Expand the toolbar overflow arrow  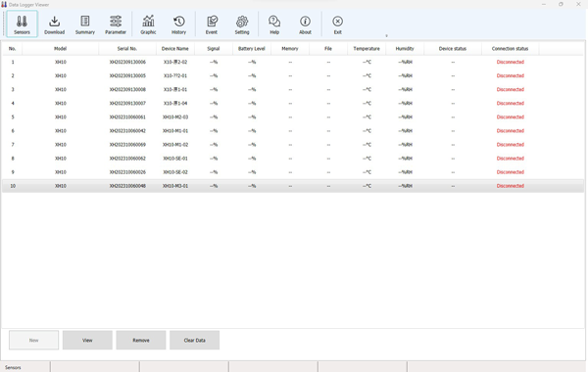[387, 36]
